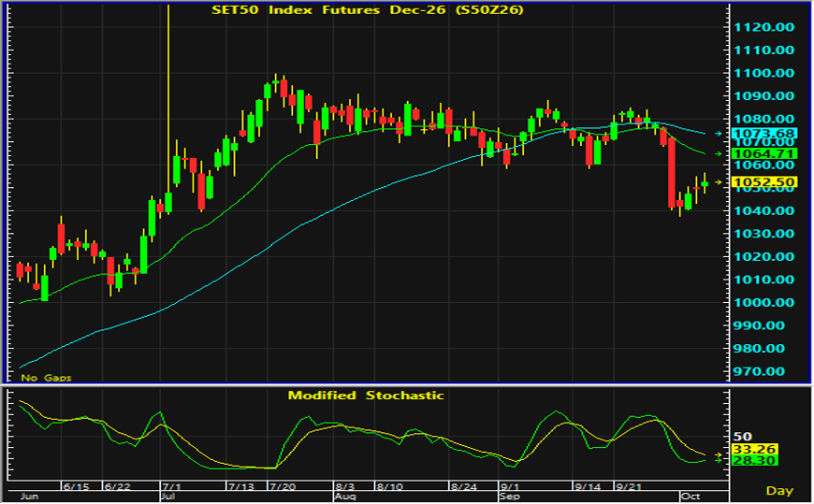Click the last green candle on the chart
Image resolution: width=814 pixels, height=504 pixels.
(705, 184)
